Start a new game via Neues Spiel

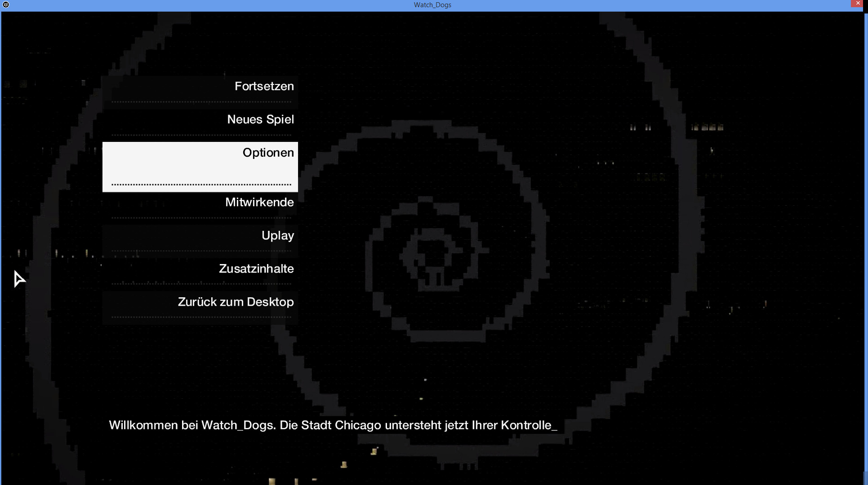pos(260,119)
